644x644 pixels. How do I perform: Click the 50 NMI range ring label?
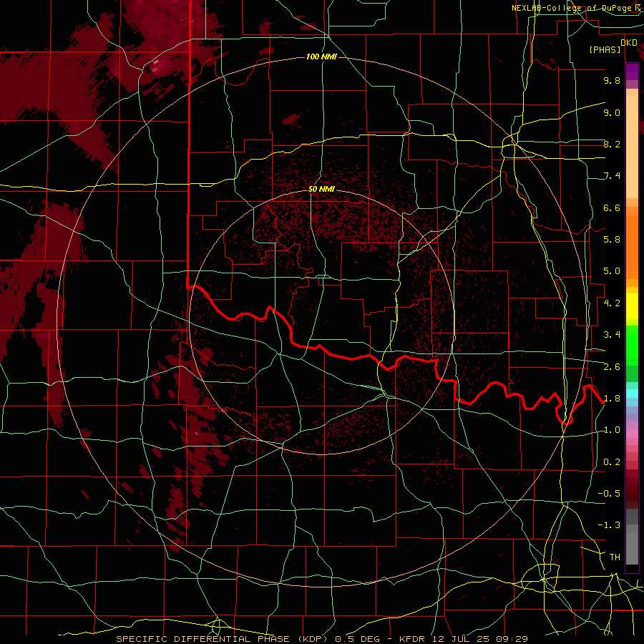321,189
